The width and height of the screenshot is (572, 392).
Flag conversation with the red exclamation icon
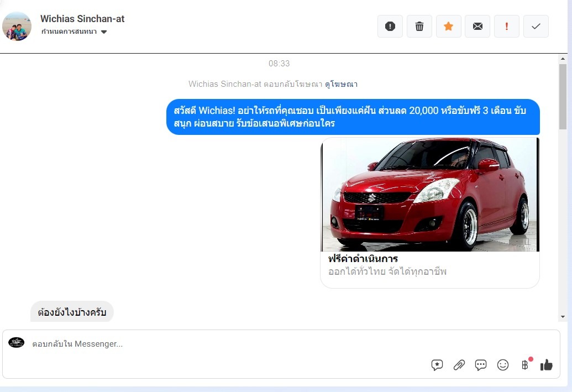(507, 27)
